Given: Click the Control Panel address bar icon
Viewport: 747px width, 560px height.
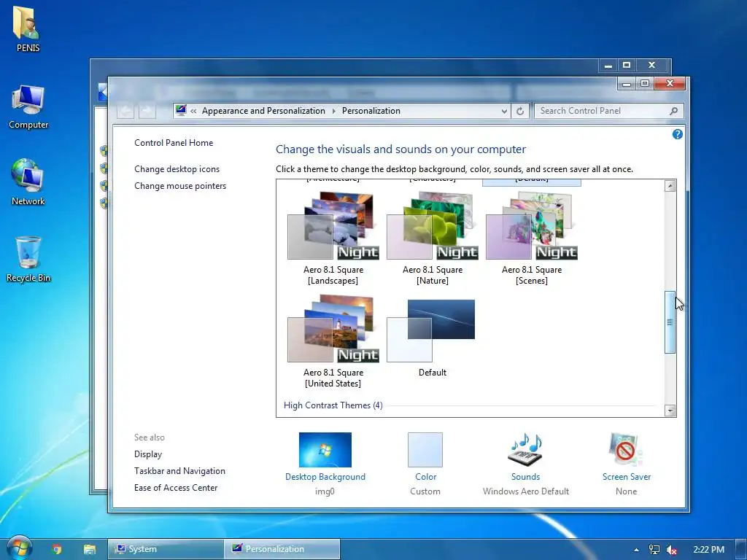Looking at the screenshot, I should point(181,111).
